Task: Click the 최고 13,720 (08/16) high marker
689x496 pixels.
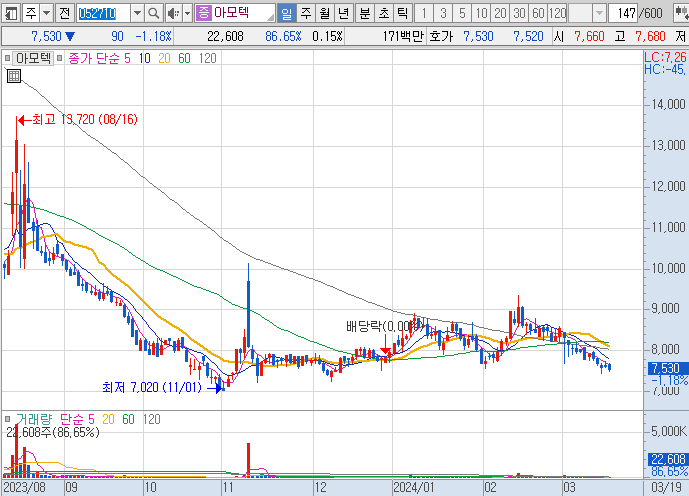Action: (78, 119)
